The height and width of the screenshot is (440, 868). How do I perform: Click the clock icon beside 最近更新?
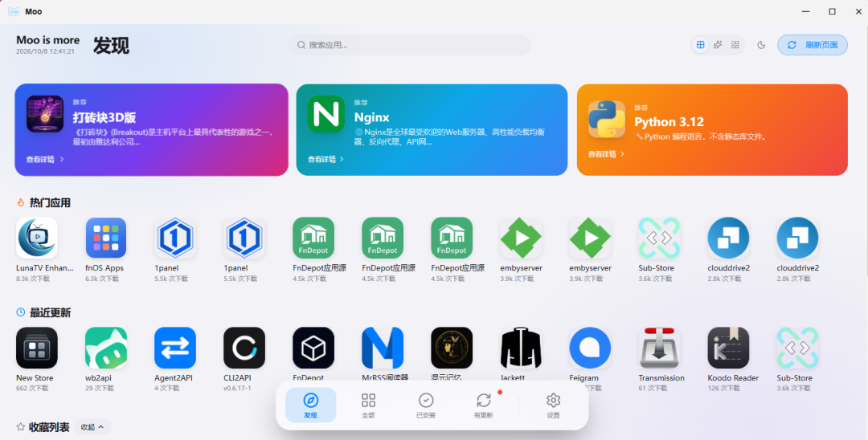[20, 312]
